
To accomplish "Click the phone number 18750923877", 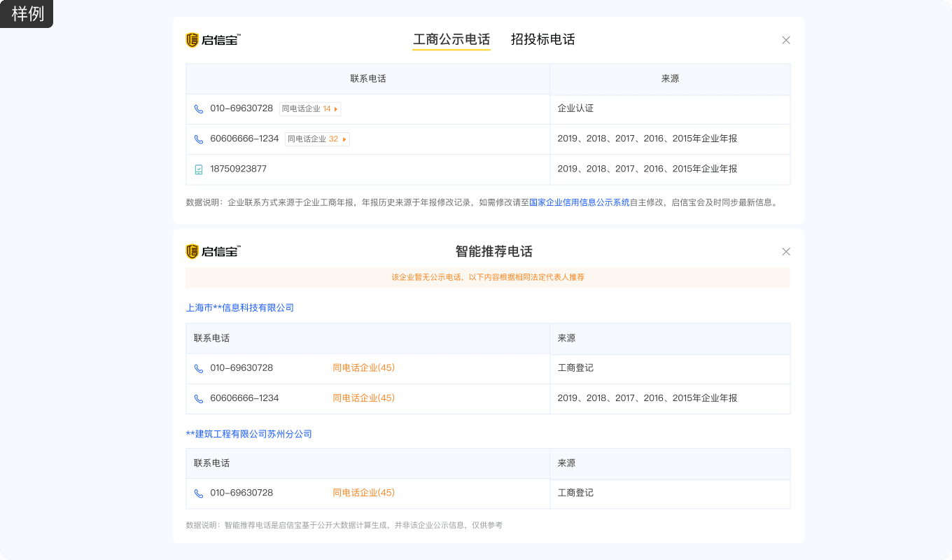I will tap(238, 169).
